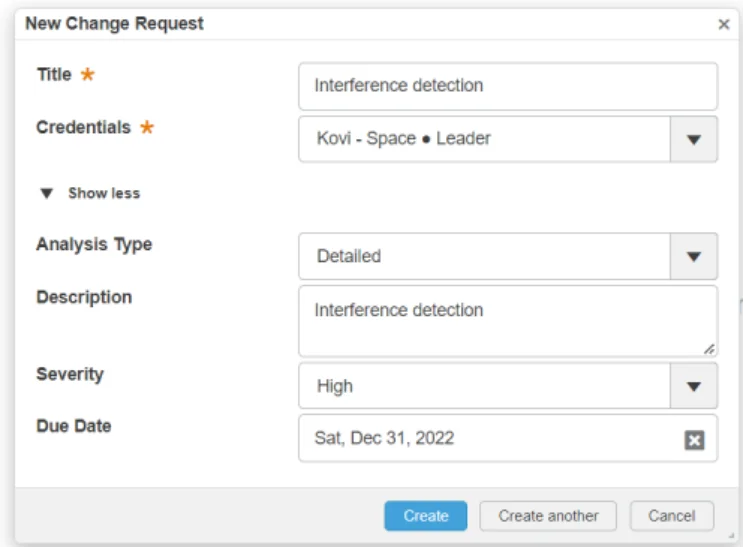Cancel the change request
This screenshot has width=744, height=549.
tap(671, 516)
